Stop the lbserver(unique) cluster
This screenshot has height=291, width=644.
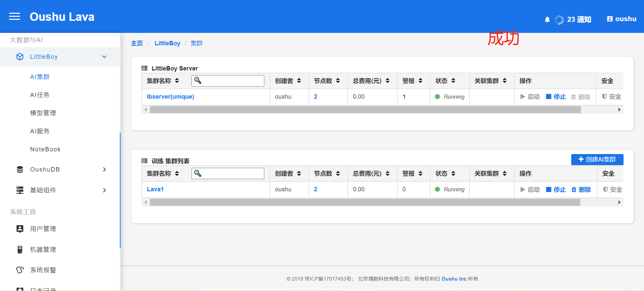coord(556,97)
